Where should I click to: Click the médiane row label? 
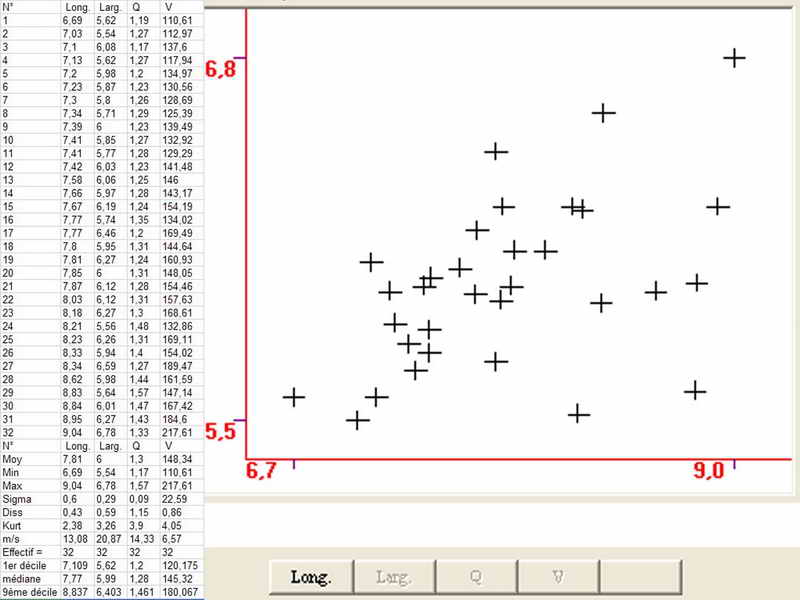22,575
